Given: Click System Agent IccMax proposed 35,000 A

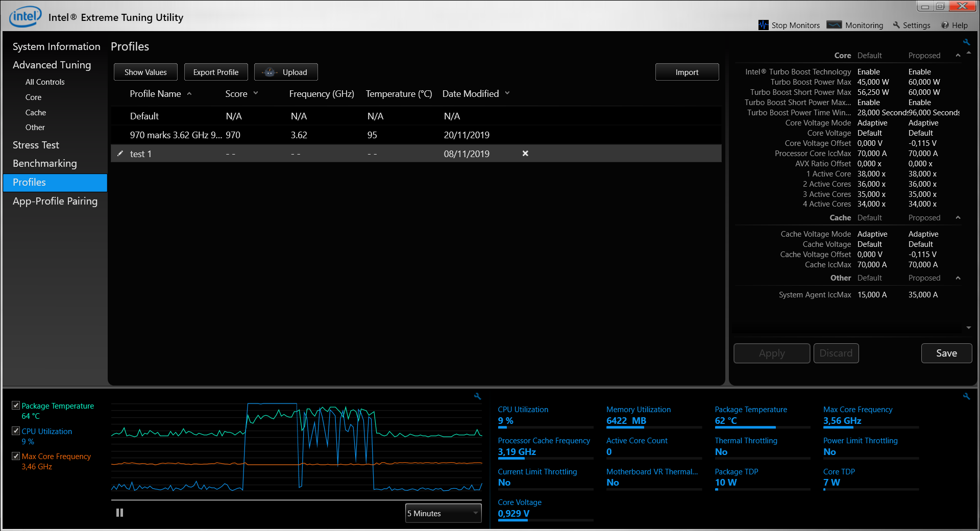Looking at the screenshot, I should (x=923, y=295).
